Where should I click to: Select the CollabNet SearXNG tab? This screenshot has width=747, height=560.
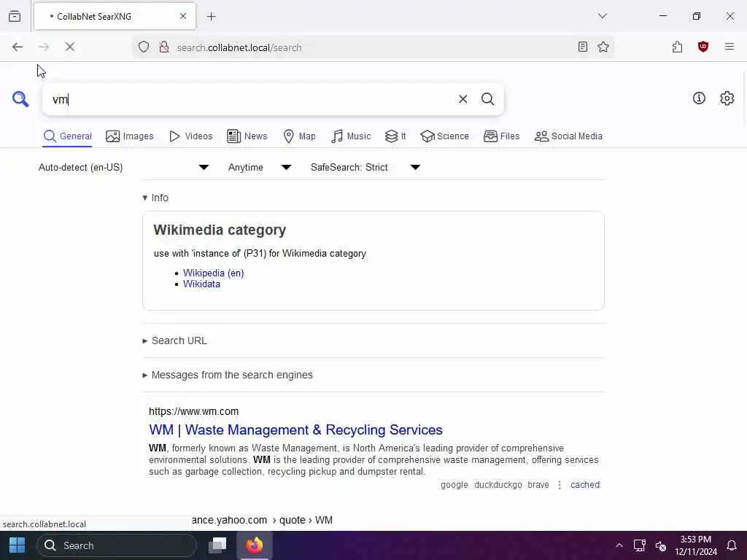tap(115, 16)
